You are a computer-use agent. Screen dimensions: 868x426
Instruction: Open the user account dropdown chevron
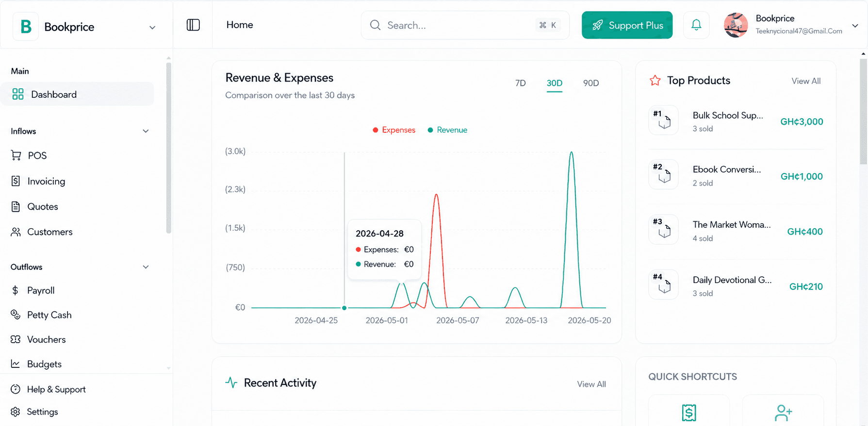855,26
